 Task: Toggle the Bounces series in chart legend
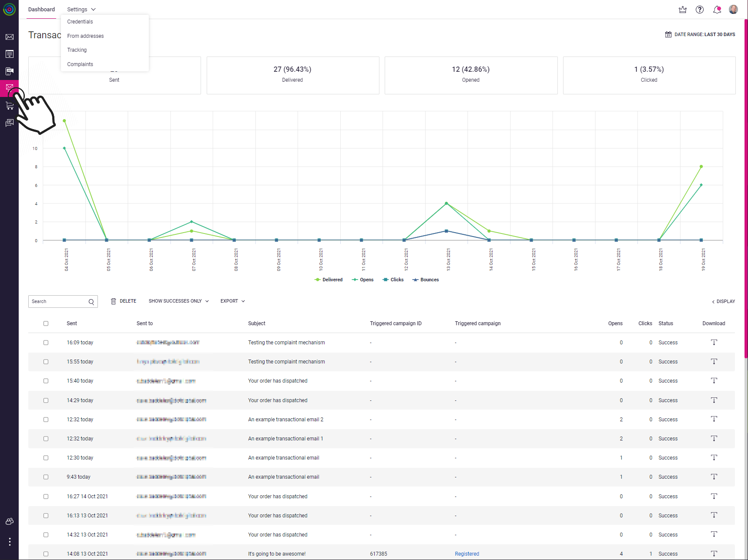click(x=426, y=280)
